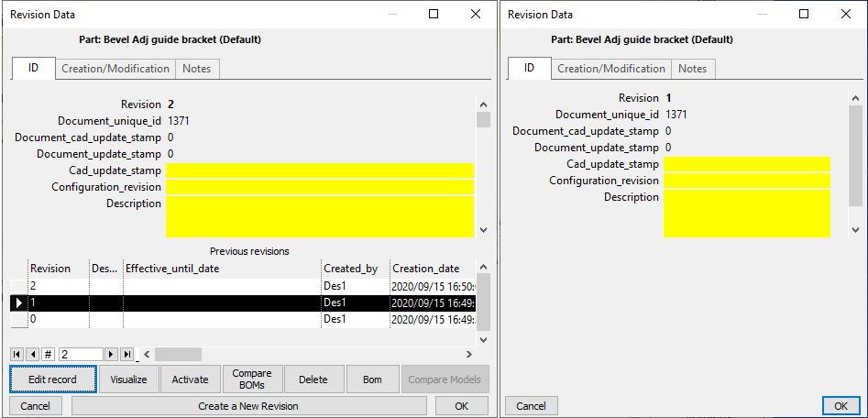This screenshot has height=418, width=868.
Task: Click Cad_update_stamp field in left window
Action: [320, 170]
